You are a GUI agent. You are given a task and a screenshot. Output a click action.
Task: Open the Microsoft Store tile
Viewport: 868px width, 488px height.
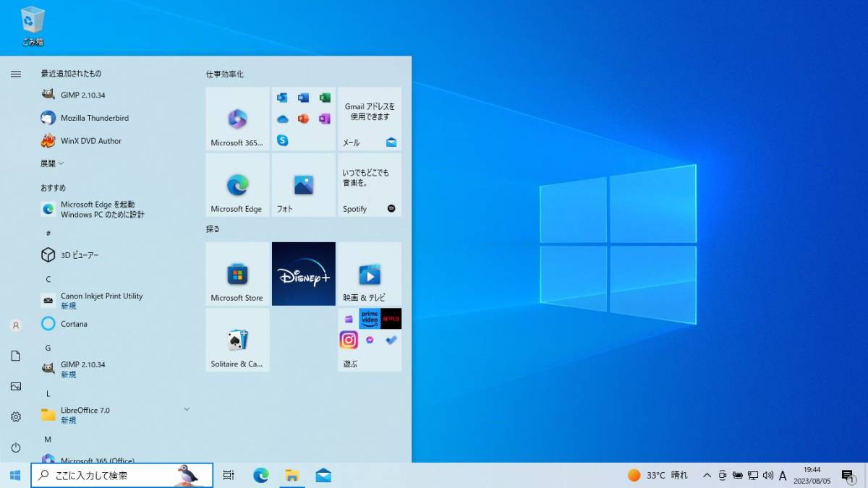(x=237, y=274)
